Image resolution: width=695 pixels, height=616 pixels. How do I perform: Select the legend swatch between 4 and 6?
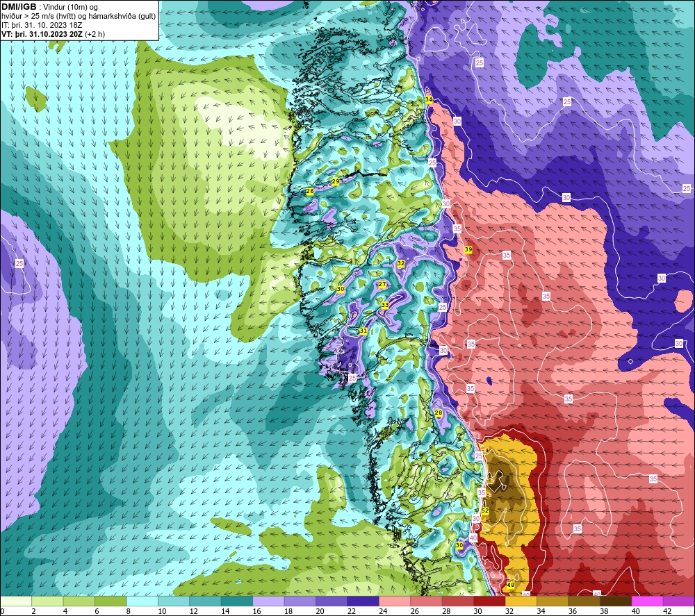[79, 601]
